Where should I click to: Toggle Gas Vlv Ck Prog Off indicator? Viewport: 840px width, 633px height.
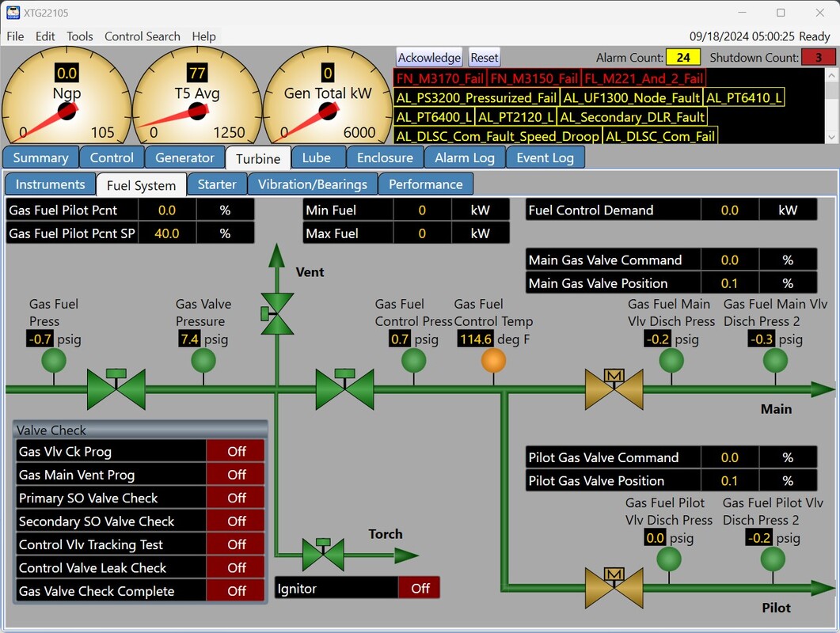pos(236,452)
